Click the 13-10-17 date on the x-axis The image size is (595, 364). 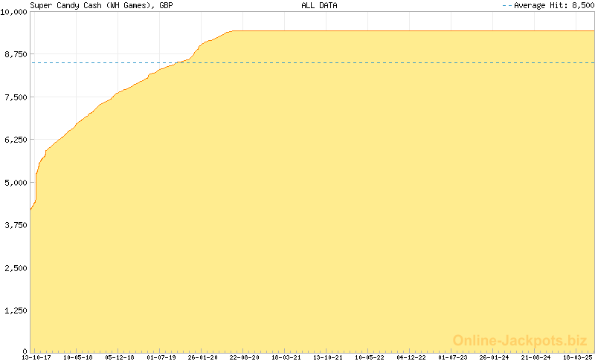point(36,357)
